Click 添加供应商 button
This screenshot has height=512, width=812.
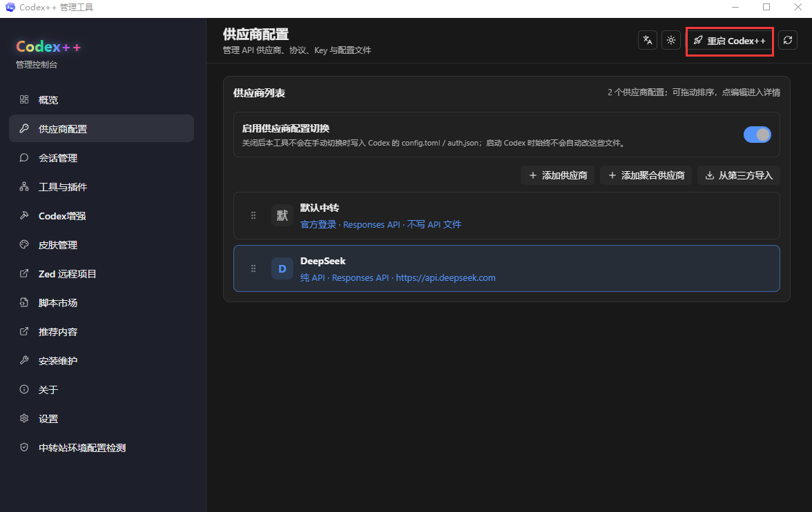[558, 175]
